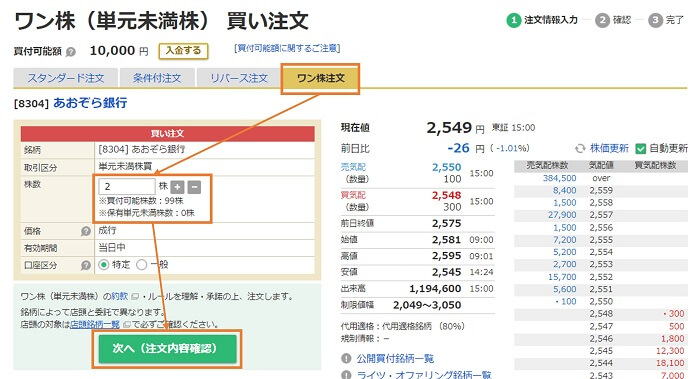Click the 株数 quantity input field
The height and width of the screenshot is (379, 700).
point(127,187)
